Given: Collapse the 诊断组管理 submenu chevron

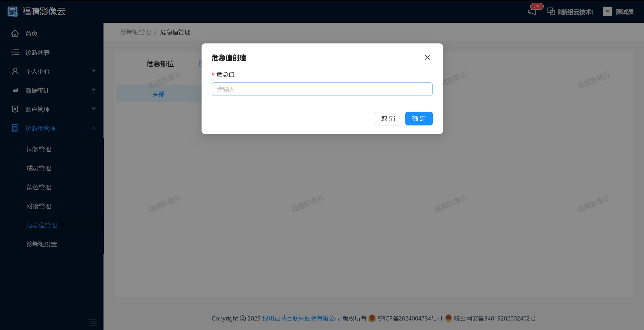Looking at the screenshot, I should pyautogui.click(x=94, y=128).
